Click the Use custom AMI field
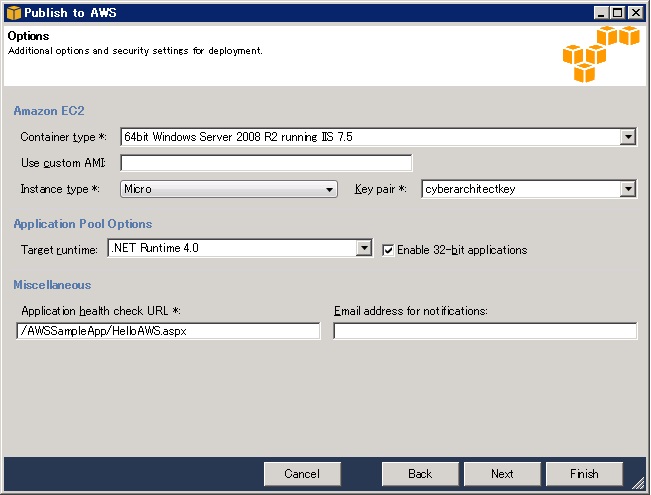The height and width of the screenshot is (495, 651). pos(266,163)
